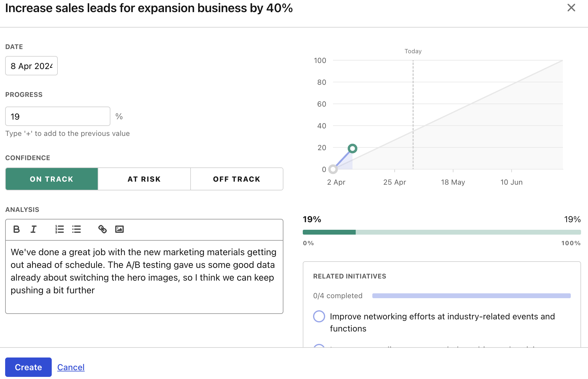Set confidence to At Risk
This screenshot has height=379, width=588.
[144, 179]
